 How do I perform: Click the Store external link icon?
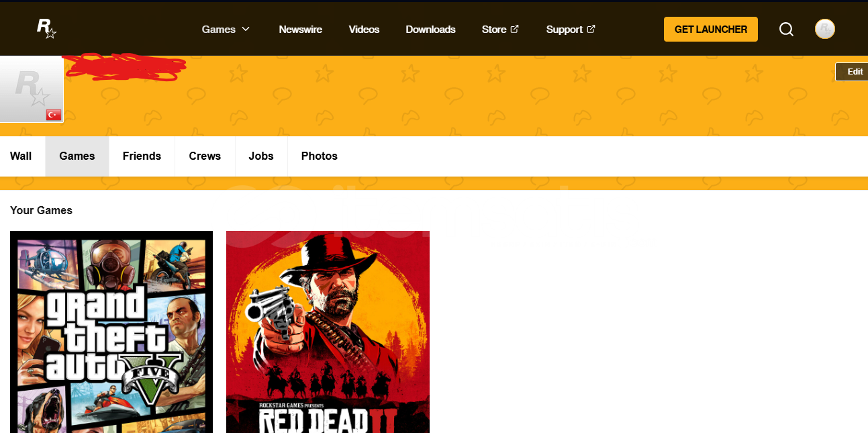pyautogui.click(x=515, y=29)
